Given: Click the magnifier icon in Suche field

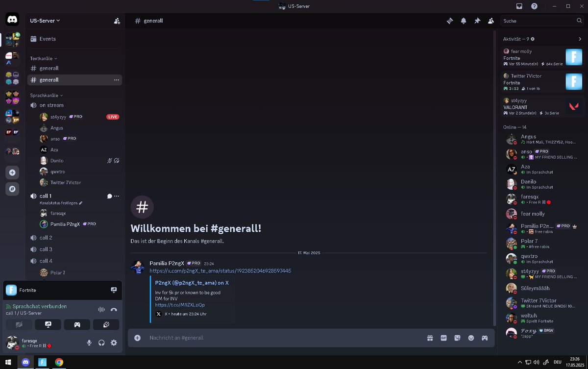Looking at the screenshot, I should [x=579, y=21].
